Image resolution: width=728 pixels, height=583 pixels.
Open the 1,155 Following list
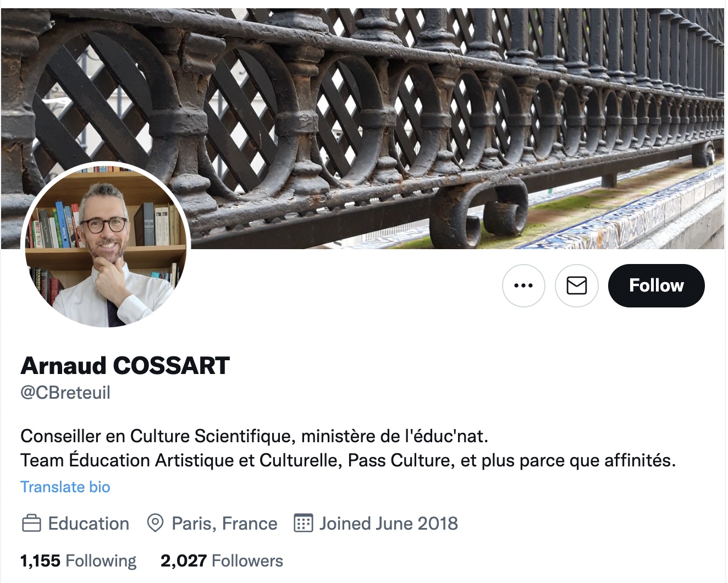point(78,560)
